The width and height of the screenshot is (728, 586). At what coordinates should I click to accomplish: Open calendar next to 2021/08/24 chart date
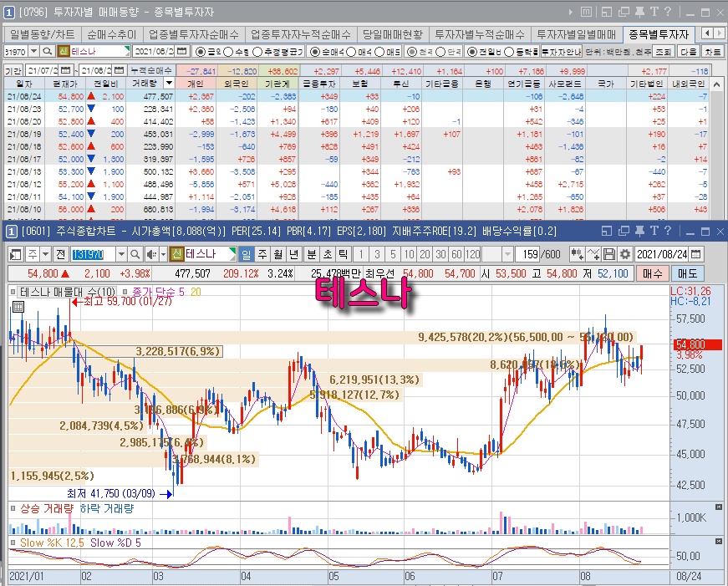coord(695,254)
